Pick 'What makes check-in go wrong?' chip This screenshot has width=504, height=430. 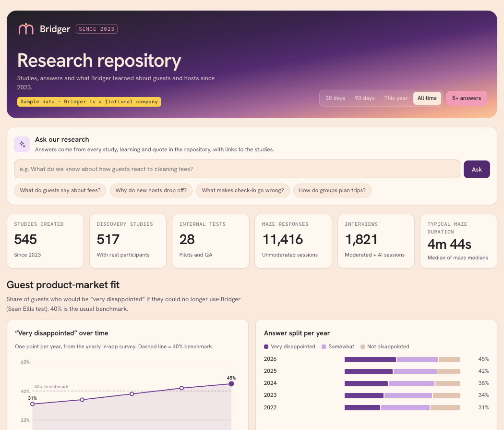coord(243,190)
